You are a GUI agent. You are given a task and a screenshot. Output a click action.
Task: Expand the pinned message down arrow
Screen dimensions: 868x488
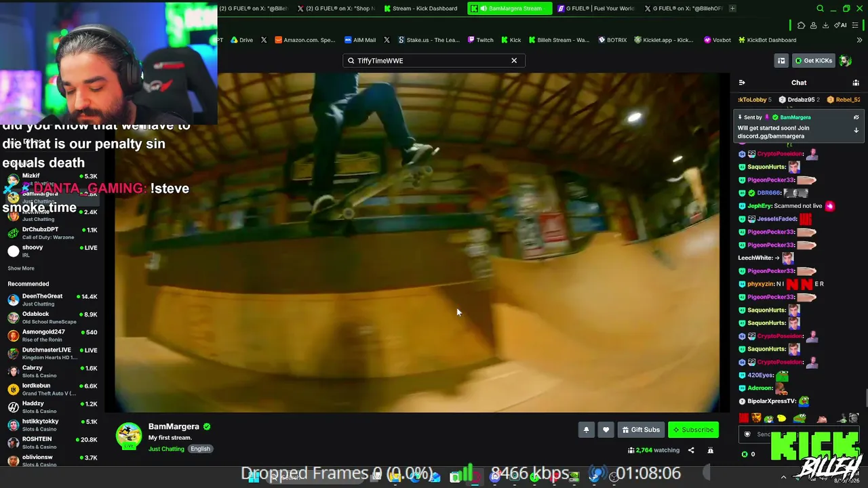856,130
